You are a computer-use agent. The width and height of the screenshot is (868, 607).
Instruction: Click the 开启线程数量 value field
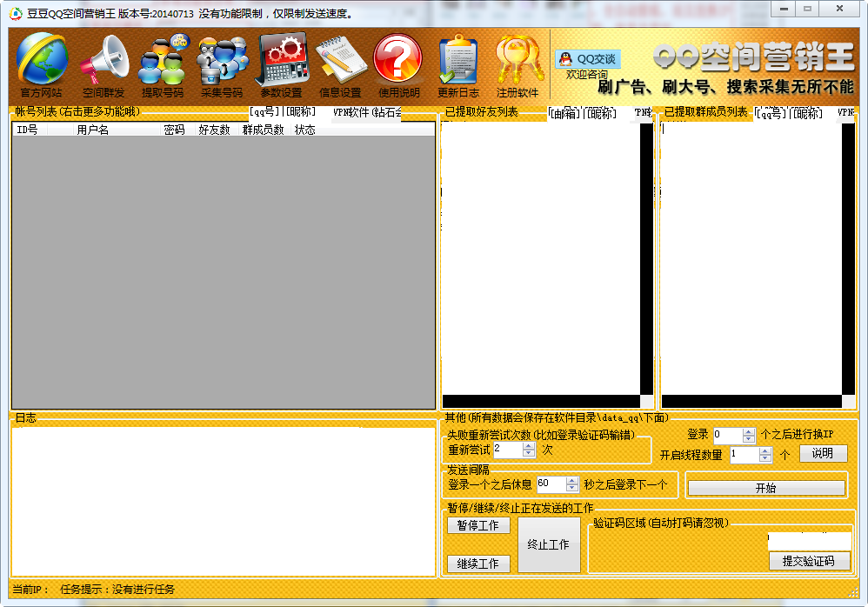(744, 455)
